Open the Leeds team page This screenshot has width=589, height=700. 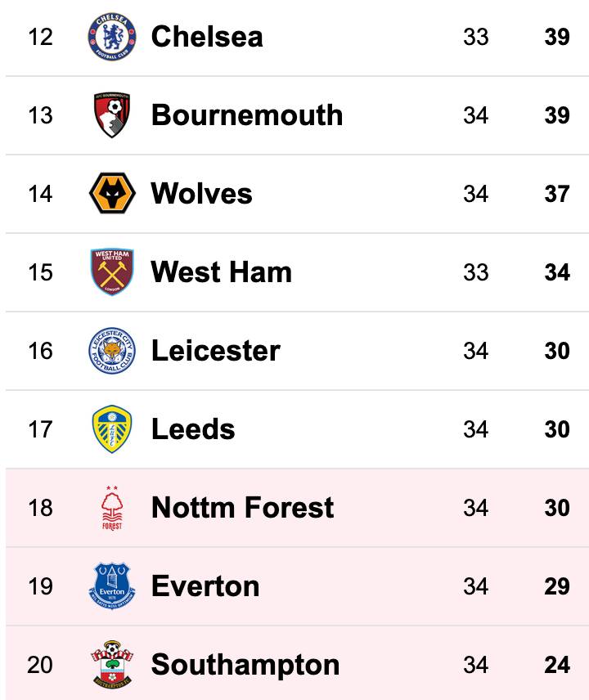pyautogui.click(x=193, y=429)
